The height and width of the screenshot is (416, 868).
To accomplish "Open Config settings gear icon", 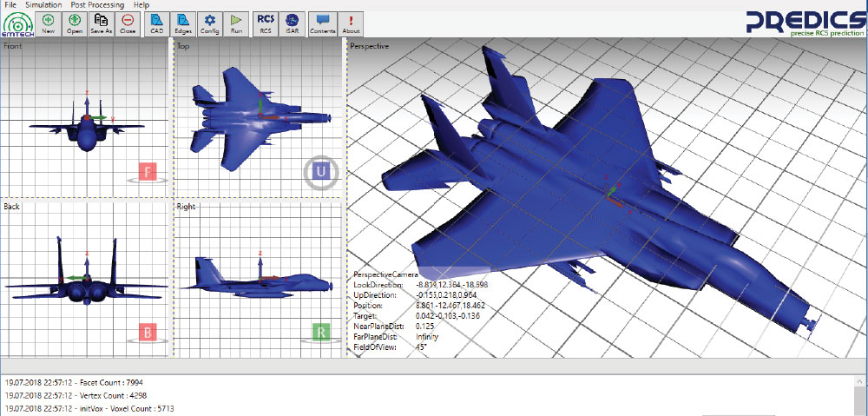I will tap(209, 22).
